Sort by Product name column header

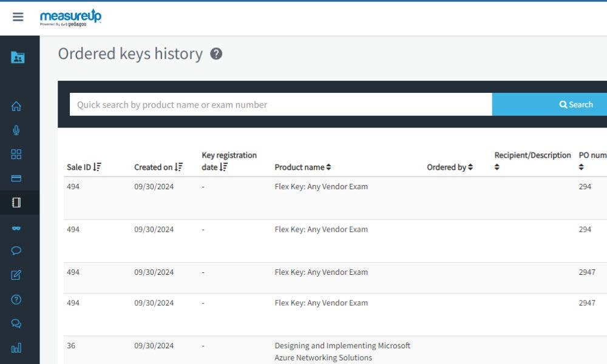303,167
